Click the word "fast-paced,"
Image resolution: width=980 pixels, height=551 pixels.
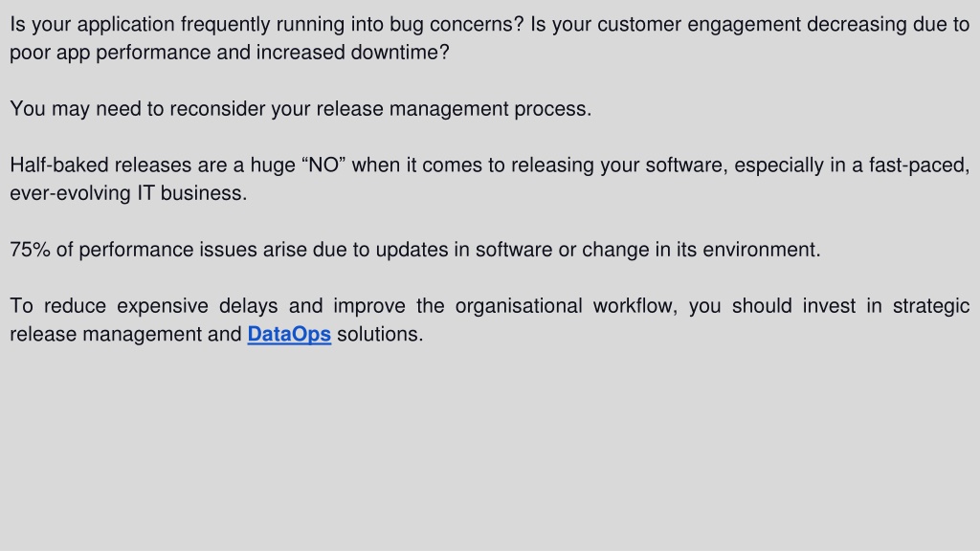click(919, 165)
